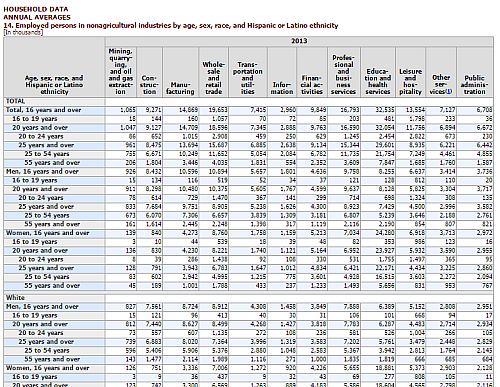Select the Mining, quarrying, oil and gas extraction header

120,71
